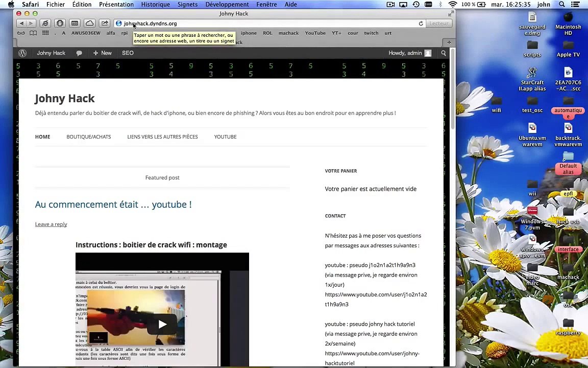Open the SEO admin bar menu
The image size is (588, 368).
click(128, 53)
